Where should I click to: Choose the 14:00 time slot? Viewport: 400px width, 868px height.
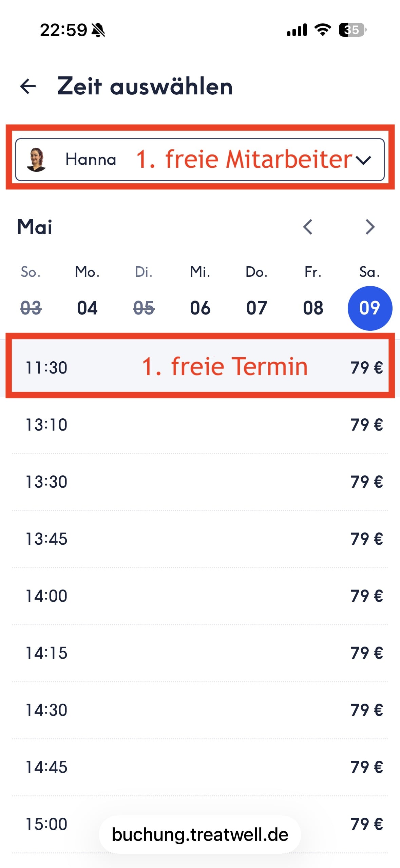[200, 596]
